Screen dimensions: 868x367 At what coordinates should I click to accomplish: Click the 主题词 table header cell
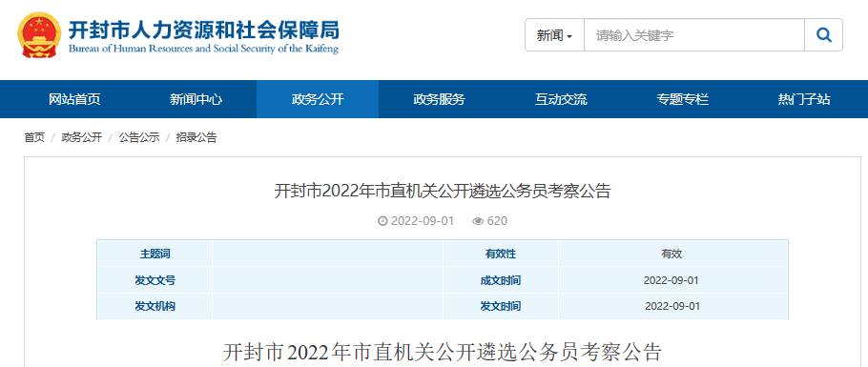pos(155,255)
